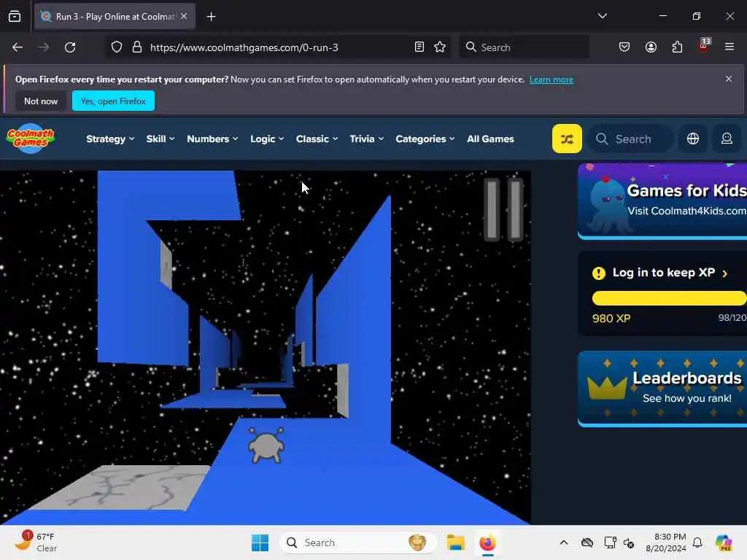This screenshot has height=560, width=747.
Task: Open the tracking protection shield icon
Action: [117, 47]
